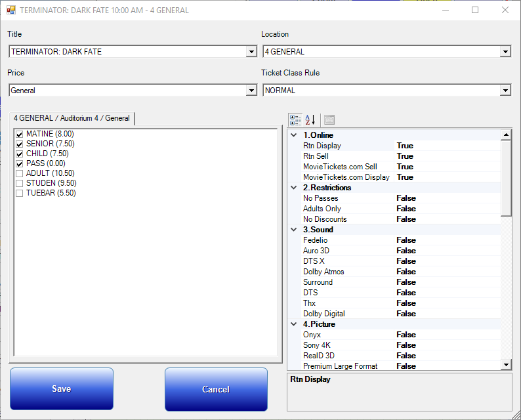This screenshot has width=521, height=420.
Task: Collapse the 1.Online category
Action: tap(294, 135)
